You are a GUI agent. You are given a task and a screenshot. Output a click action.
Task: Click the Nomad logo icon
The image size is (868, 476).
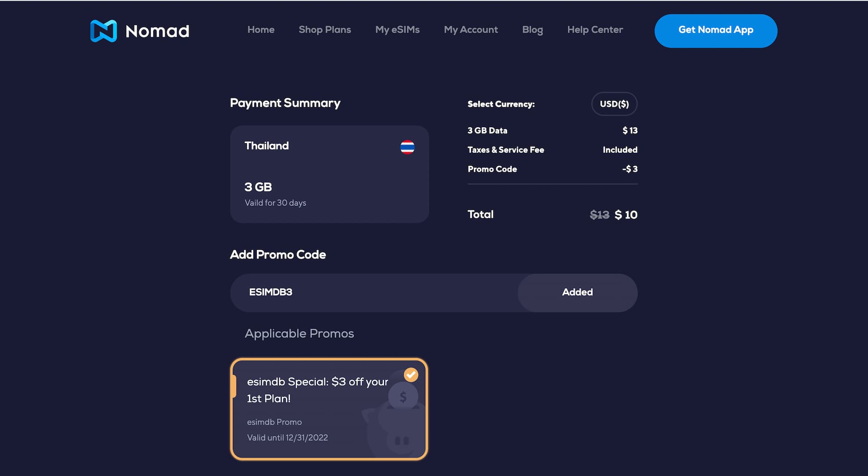(x=104, y=31)
